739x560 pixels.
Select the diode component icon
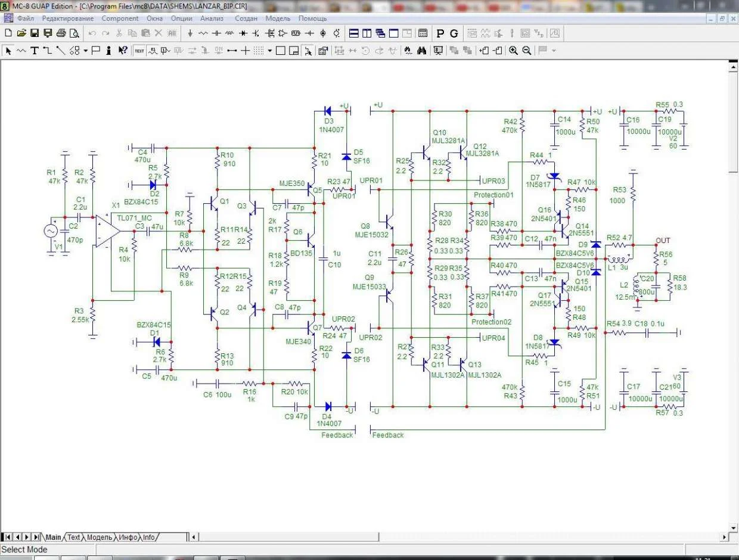tap(243, 33)
